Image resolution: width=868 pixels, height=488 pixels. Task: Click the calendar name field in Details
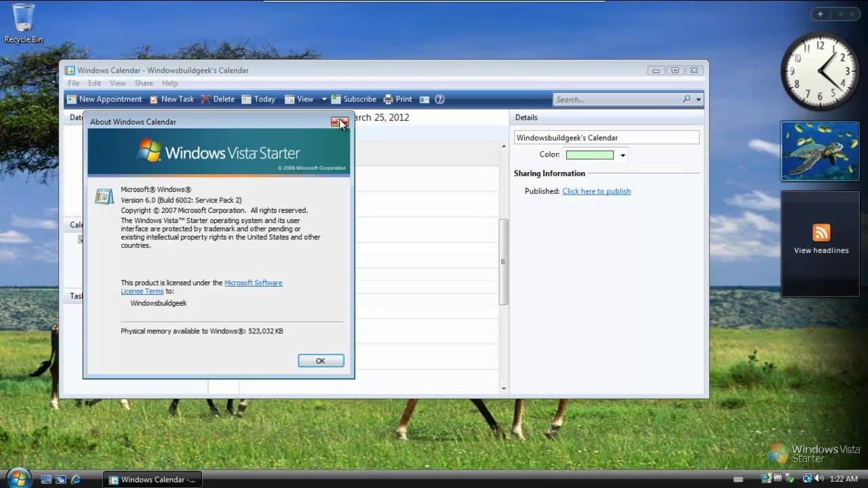click(x=606, y=138)
